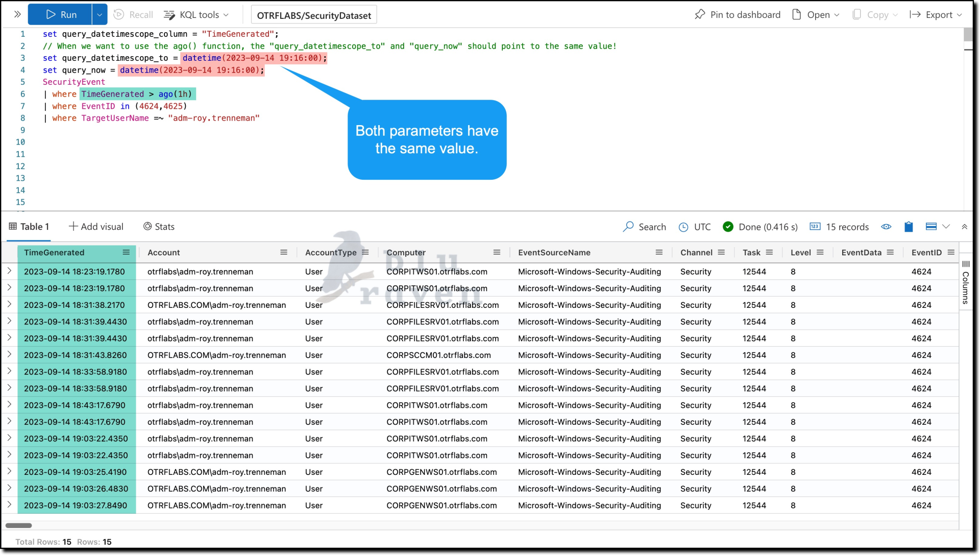The image size is (980, 555).
Task: Expand the left pane with double chevron
Action: tap(17, 14)
